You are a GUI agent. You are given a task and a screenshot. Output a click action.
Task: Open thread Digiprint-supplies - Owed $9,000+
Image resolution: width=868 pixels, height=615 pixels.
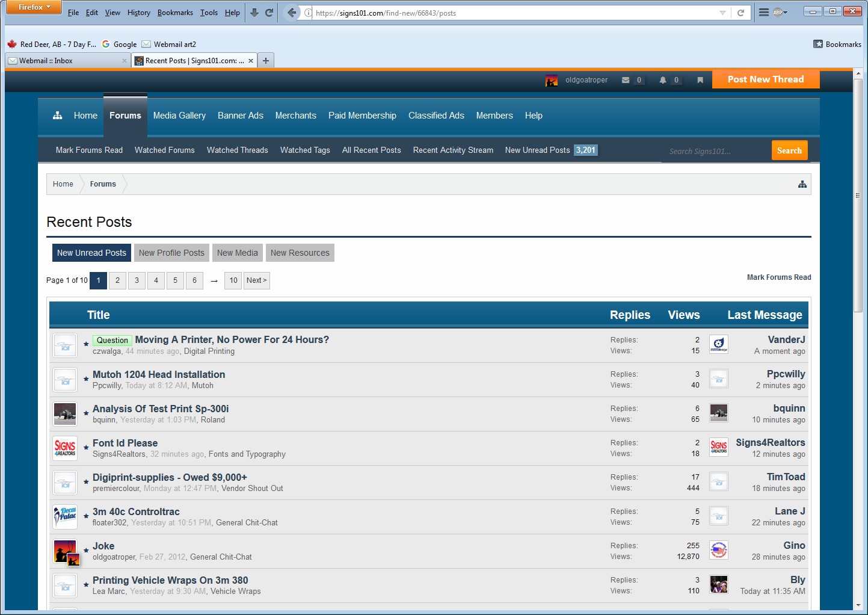click(x=170, y=477)
